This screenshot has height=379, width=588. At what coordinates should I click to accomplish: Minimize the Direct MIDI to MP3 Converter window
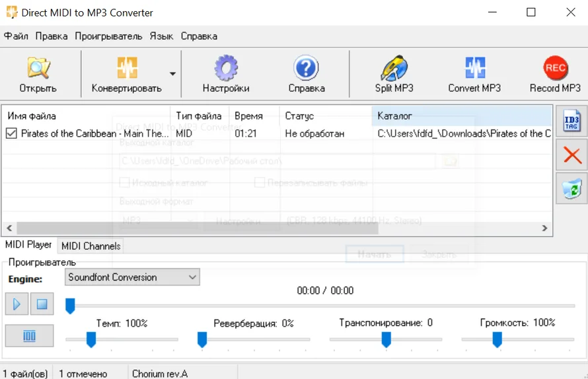[492, 13]
